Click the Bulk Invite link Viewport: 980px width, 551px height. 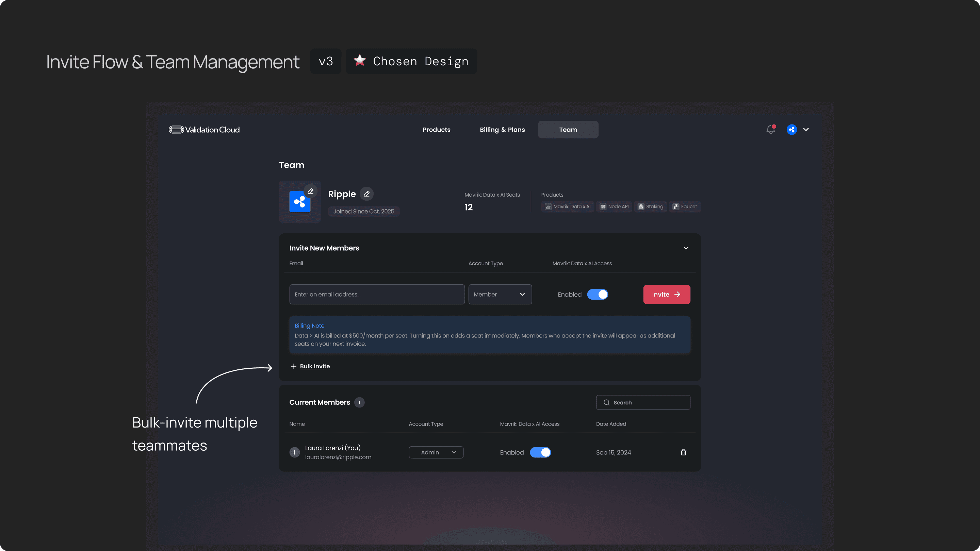pos(315,366)
